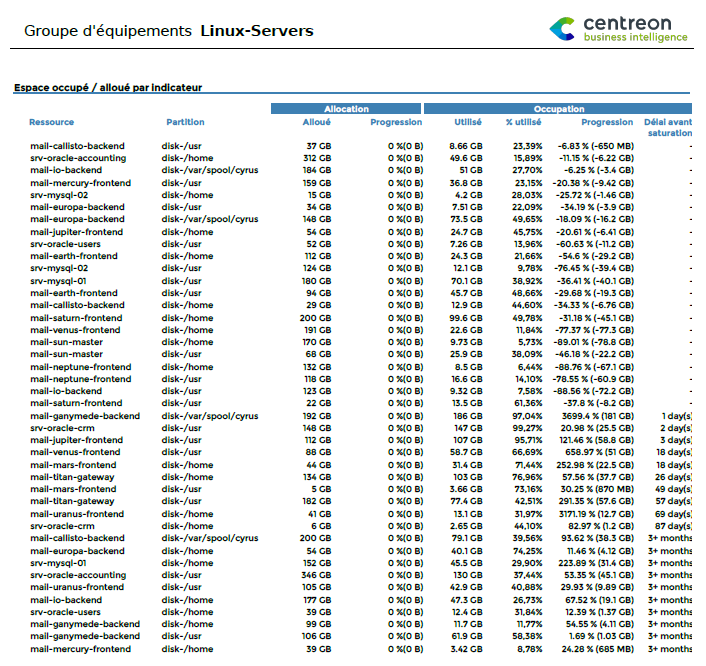Click the '% utilisé' column header
Viewport: 706px width, 666px height.
pyautogui.click(x=523, y=123)
